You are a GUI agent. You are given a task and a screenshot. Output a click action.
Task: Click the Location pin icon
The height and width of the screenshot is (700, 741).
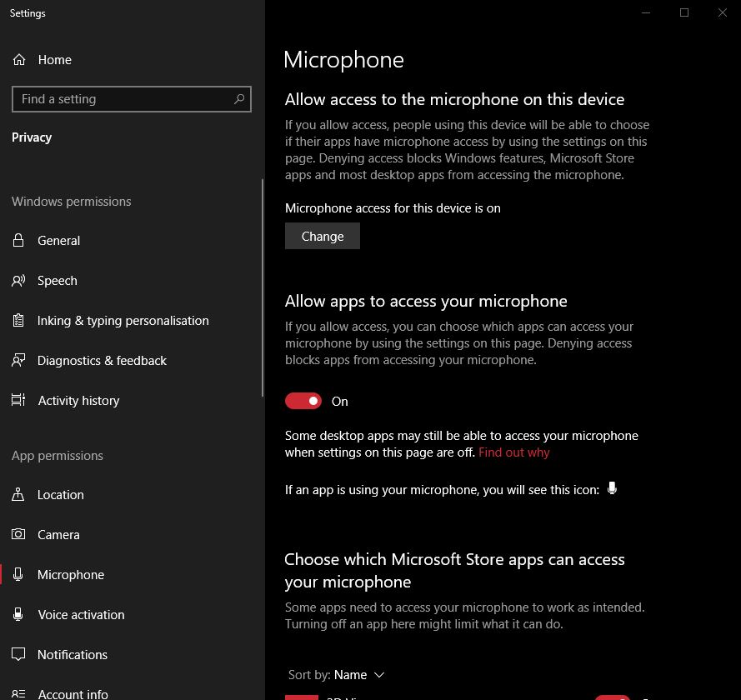[18, 494]
